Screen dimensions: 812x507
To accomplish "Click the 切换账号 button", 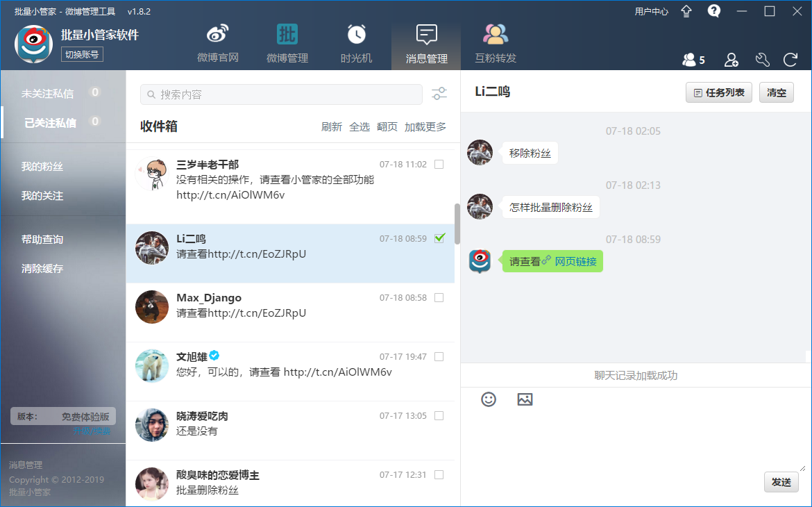I will (82, 54).
